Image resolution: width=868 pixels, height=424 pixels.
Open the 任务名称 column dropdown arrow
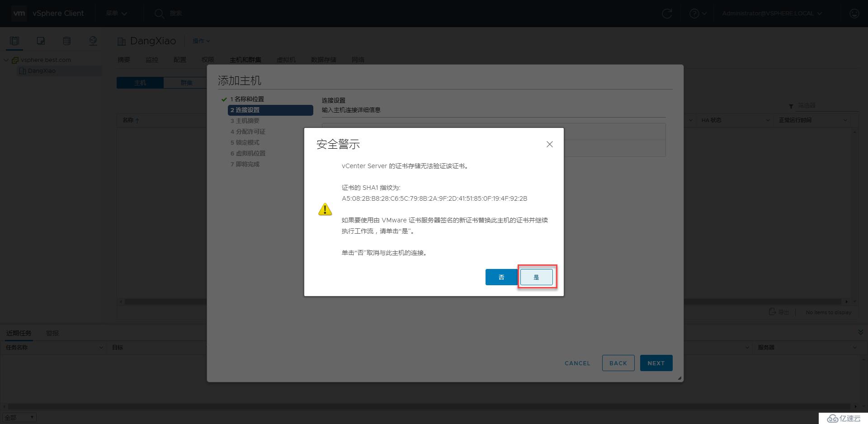tap(101, 348)
